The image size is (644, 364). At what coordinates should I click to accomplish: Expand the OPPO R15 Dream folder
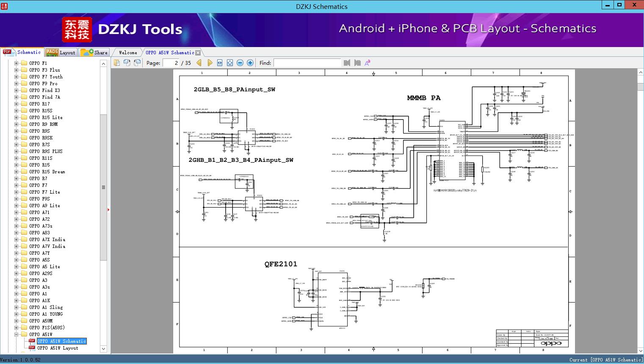16,172
